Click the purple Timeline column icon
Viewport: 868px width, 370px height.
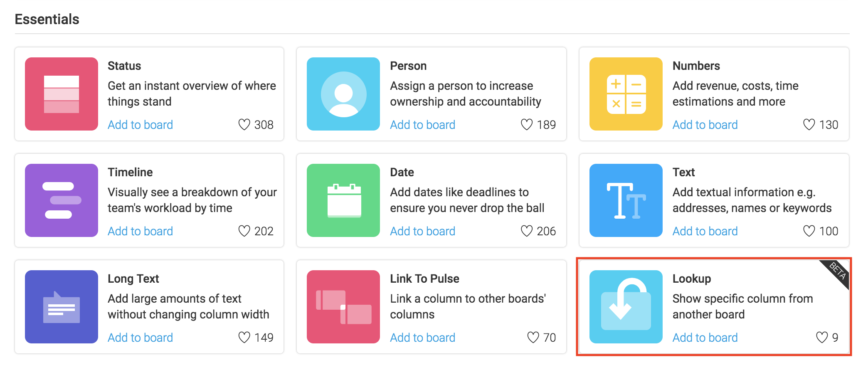coord(62,200)
